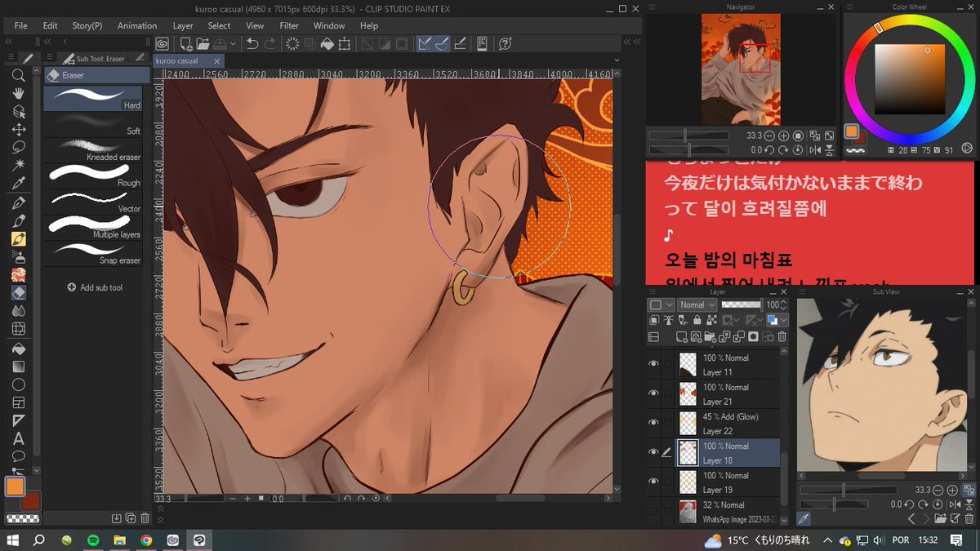Expand the Save toolbar dropdown arrow

[234, 44]
